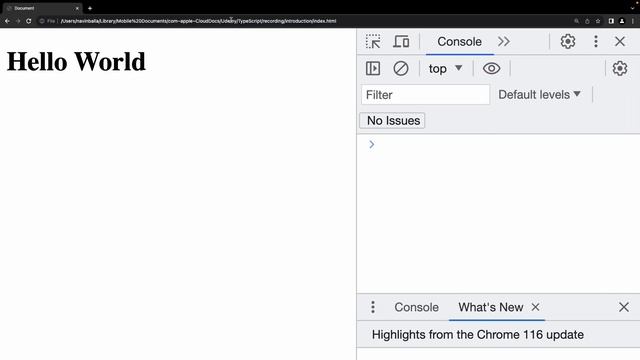Close the DevTools panel
This screenshot has width=640, height=360.
click(620, 42)
